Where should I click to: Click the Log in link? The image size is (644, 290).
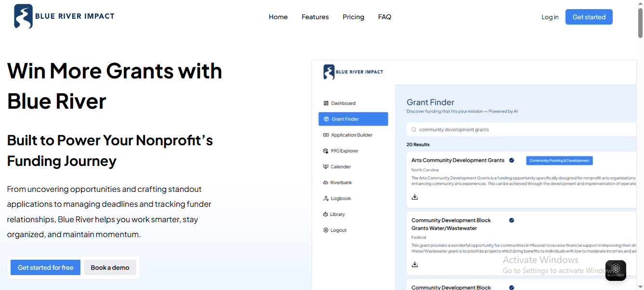(550, 17)
